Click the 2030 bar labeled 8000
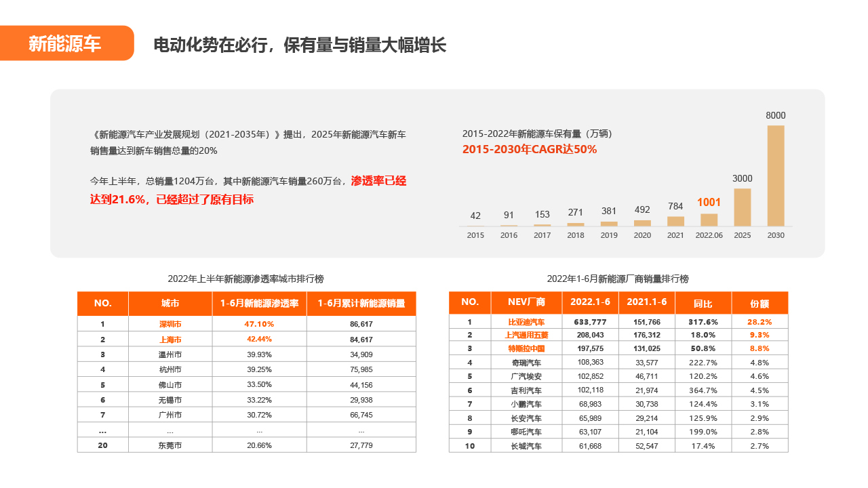 pos(776,176)
